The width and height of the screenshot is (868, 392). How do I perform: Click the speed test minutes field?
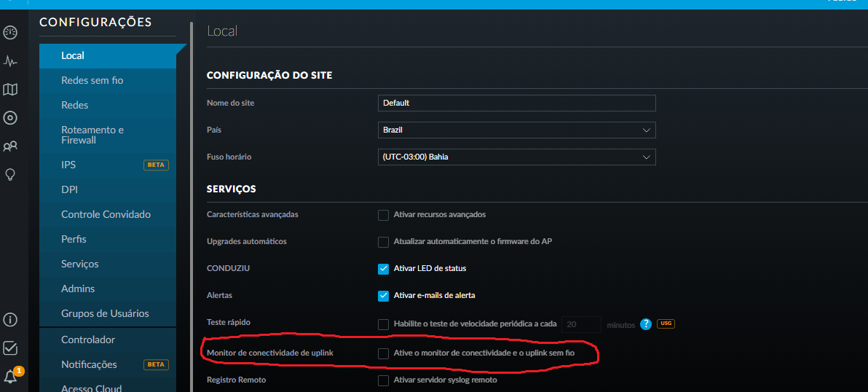581,324
